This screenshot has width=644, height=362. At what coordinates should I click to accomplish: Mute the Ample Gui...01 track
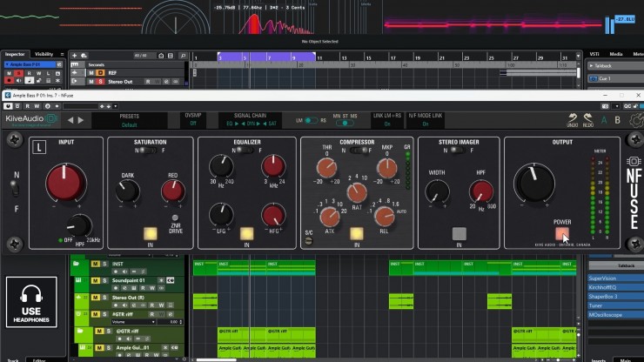(99, 348)
